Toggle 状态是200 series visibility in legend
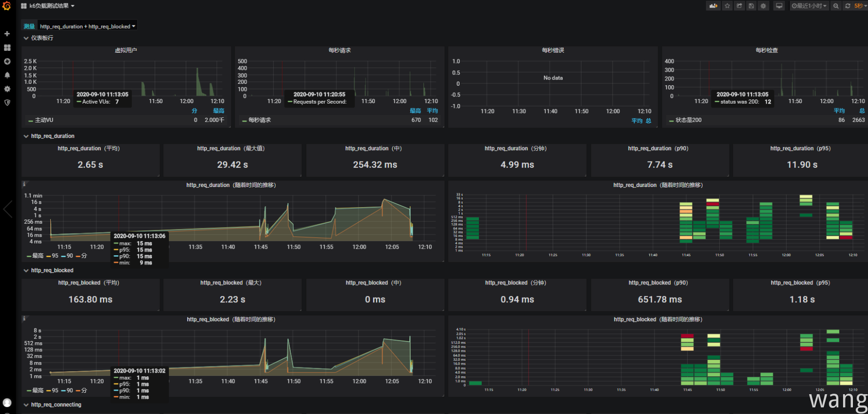 (x=688, y=120)
